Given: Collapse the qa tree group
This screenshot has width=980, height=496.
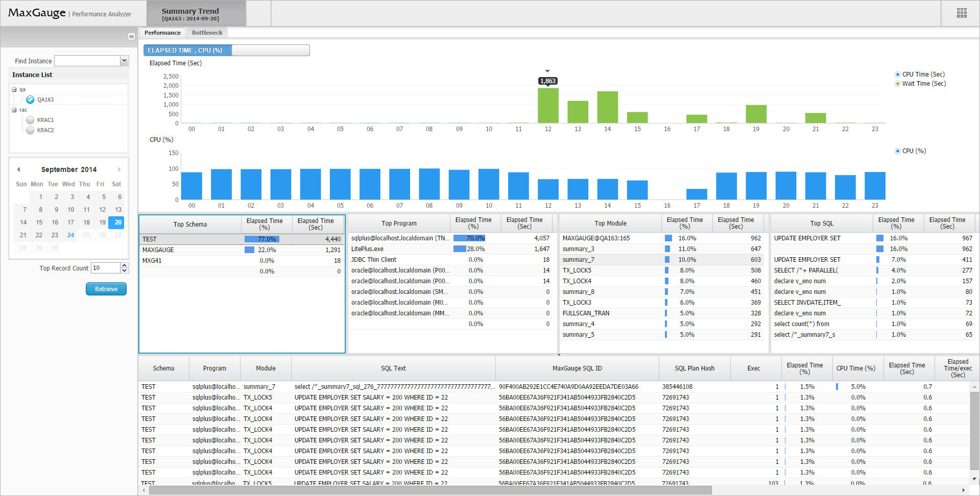Looking at the screenshot, I should (x=14, y=89).
